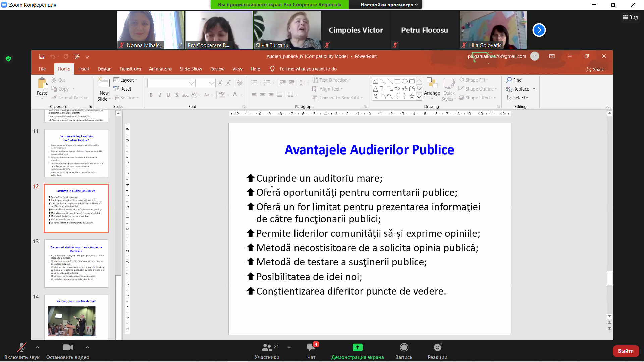This screenshot has height=362, width=644.
Task: Select slide 13 thumbnail
Action: 76,263
